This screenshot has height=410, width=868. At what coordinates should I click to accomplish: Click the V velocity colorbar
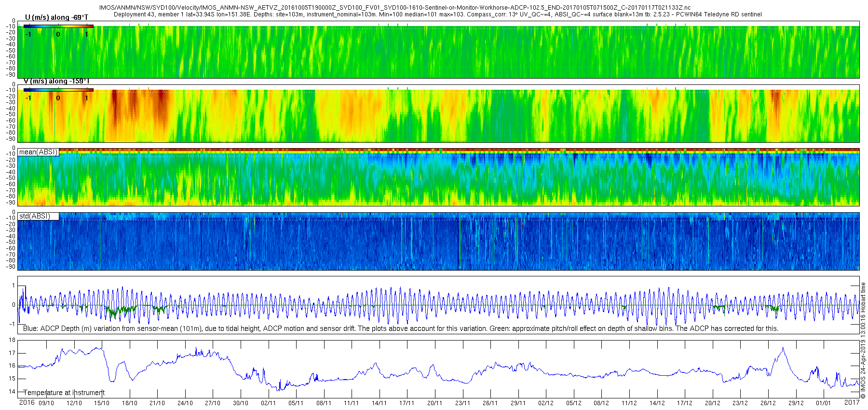point(58,90)
